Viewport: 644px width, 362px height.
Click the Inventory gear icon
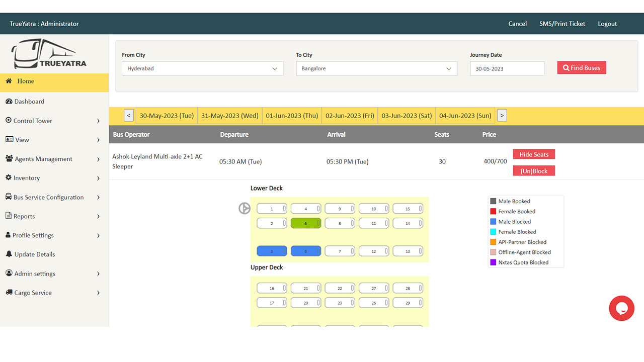tap(9, 178)
